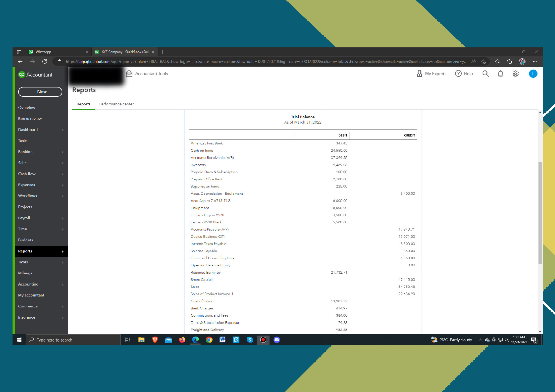
Task: Expand the Banking sidebar submenu
Action: (x=62, y=152)
